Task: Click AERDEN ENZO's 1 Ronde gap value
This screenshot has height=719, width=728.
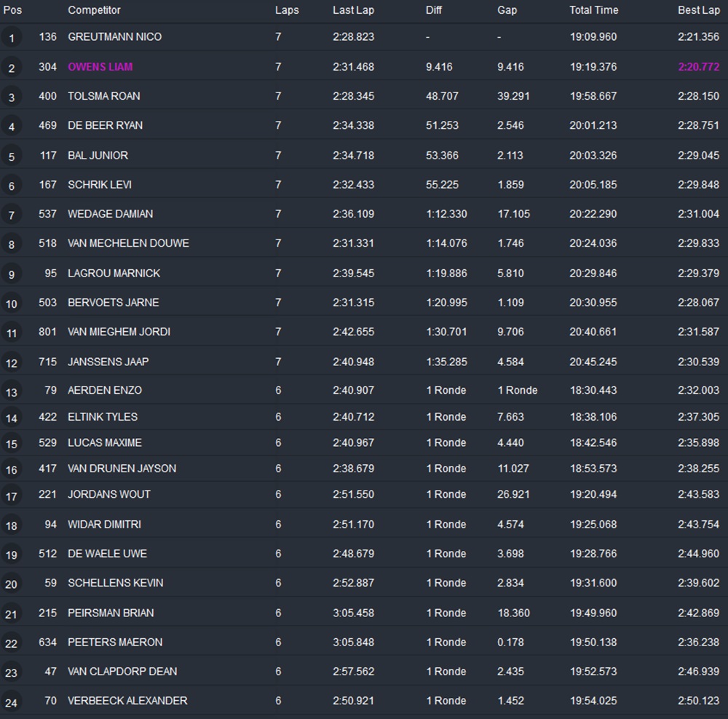Action: 517,390
